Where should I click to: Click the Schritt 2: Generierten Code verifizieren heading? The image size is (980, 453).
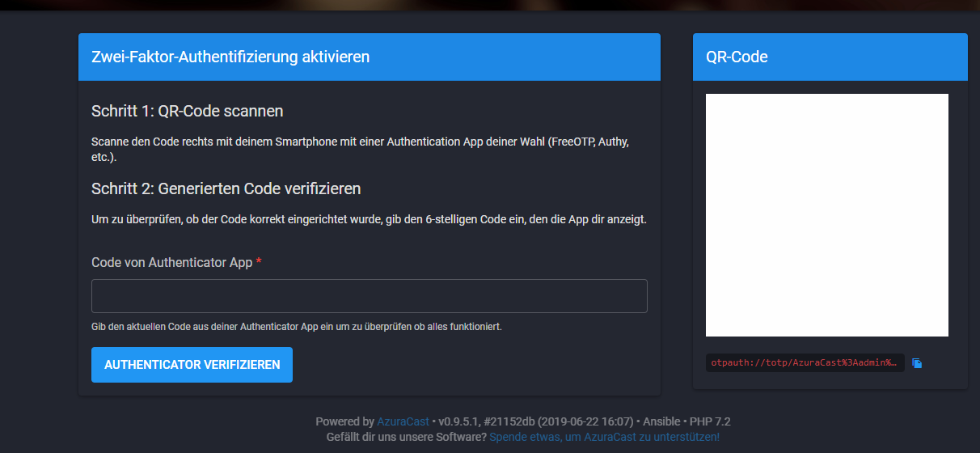[226, 188]
